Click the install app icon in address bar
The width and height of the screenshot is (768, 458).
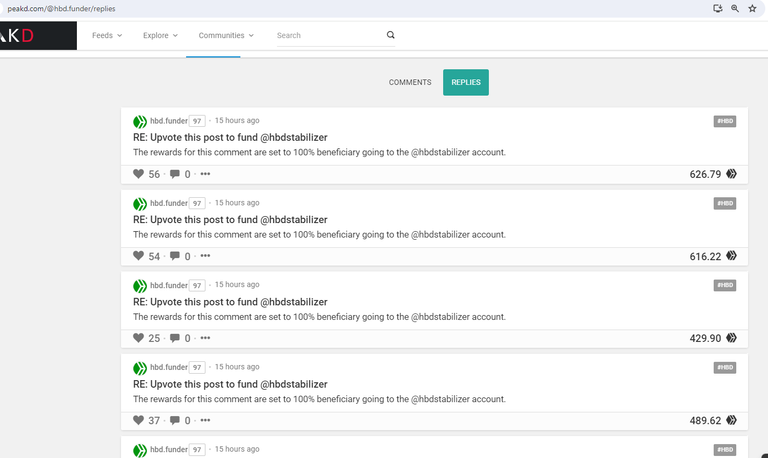point(718,8)
